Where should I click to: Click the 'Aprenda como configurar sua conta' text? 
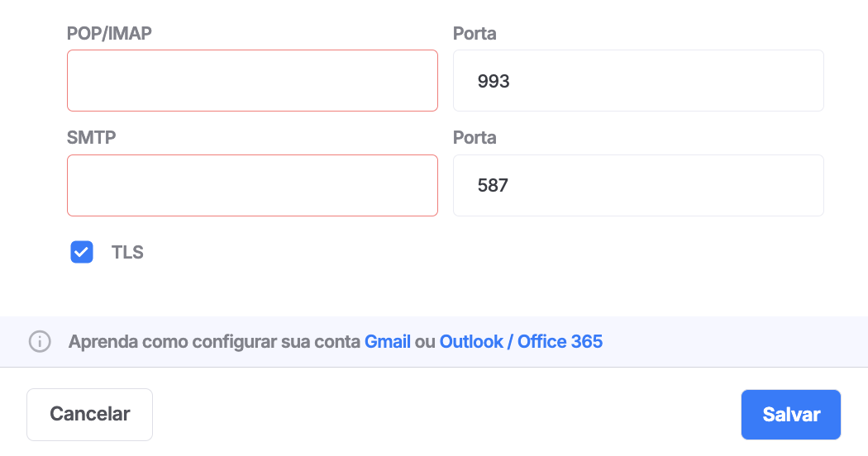pos(214,341)
